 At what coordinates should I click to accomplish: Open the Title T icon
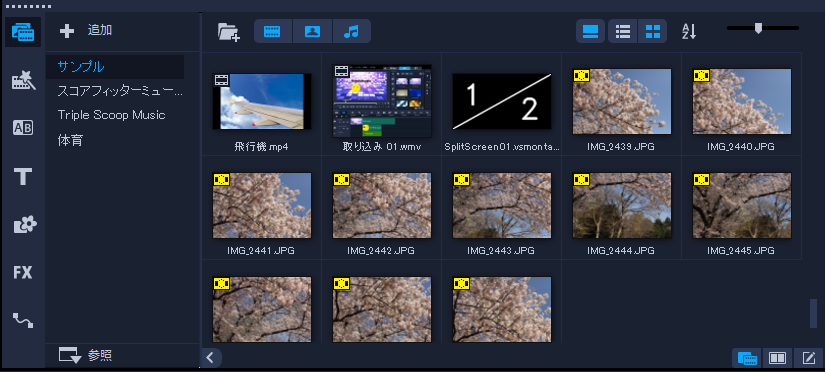pyautogui.click(x=23, y=177)
